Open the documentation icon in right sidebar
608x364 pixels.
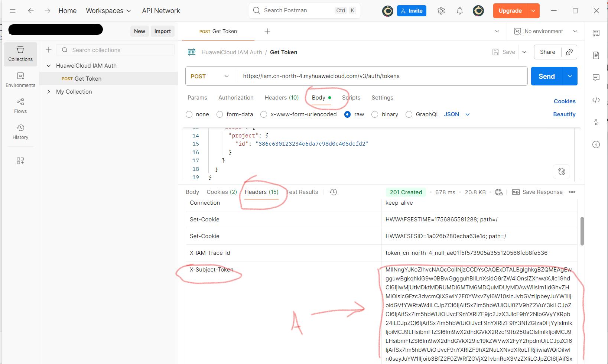[x=596, y=55]
